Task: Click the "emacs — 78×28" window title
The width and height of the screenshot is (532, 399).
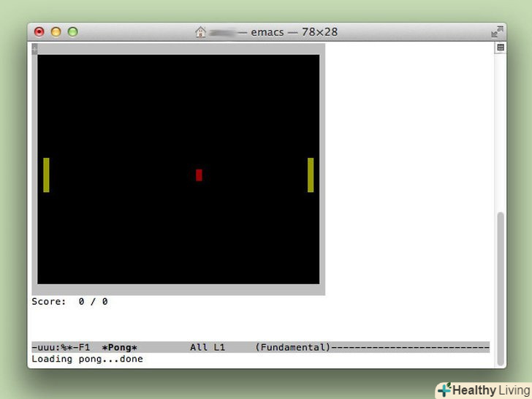Action: (294, 32)
